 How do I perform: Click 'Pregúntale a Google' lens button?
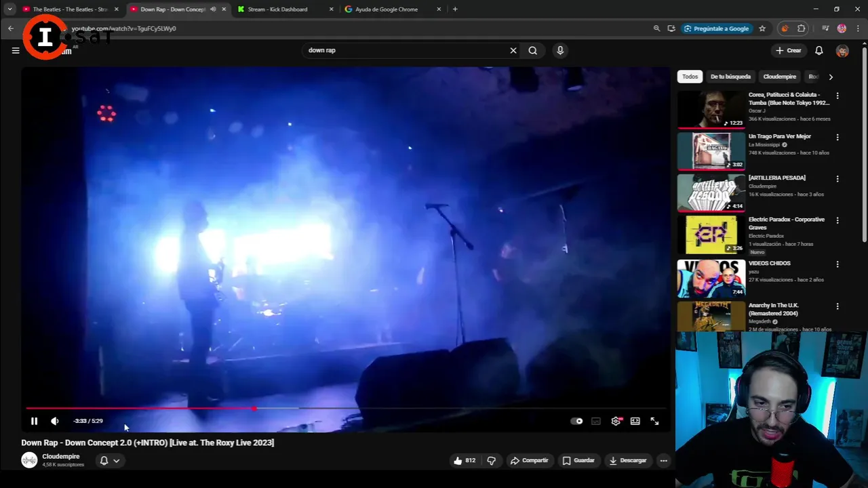pyautogui.click(x=717, y=28)
